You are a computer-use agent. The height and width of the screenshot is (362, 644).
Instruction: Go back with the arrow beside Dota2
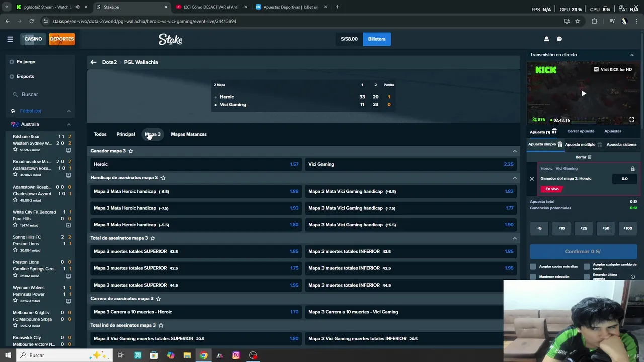[x=93, y=62]
